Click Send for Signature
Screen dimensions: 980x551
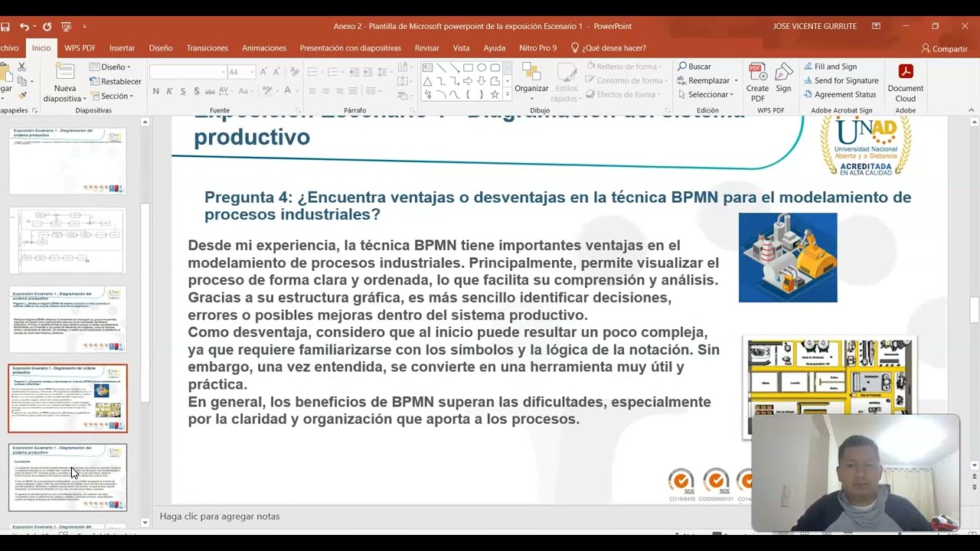[x=841, y=80]
